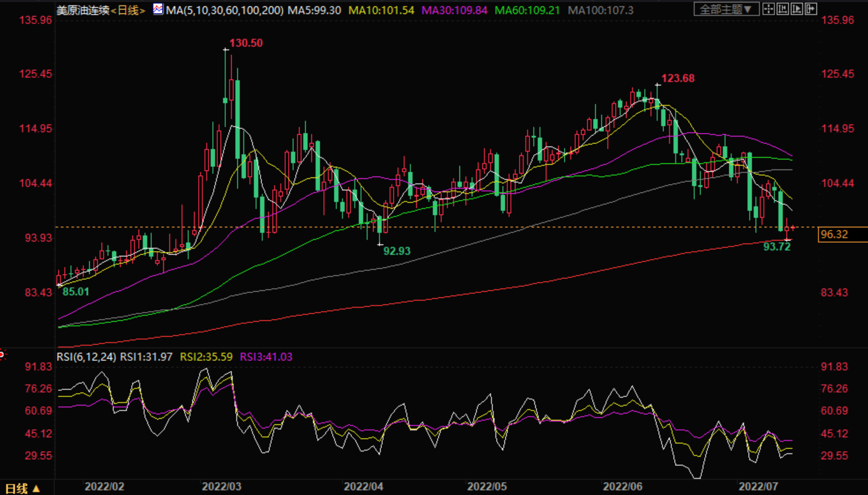The height and width of the screenshot is (495, 868).
Task: Click the play-forward chart icon
Action: click(797, 9)
